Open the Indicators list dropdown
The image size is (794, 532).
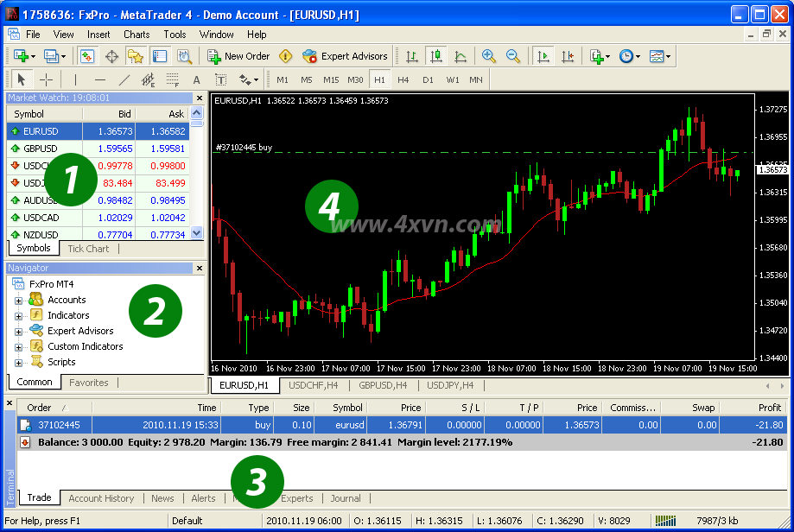(x=600, y=56)
